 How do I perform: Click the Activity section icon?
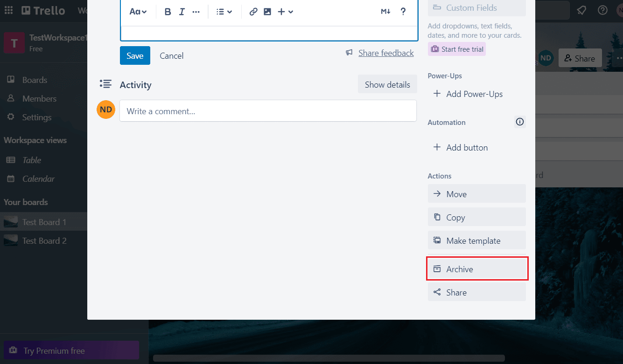point(105,84)
